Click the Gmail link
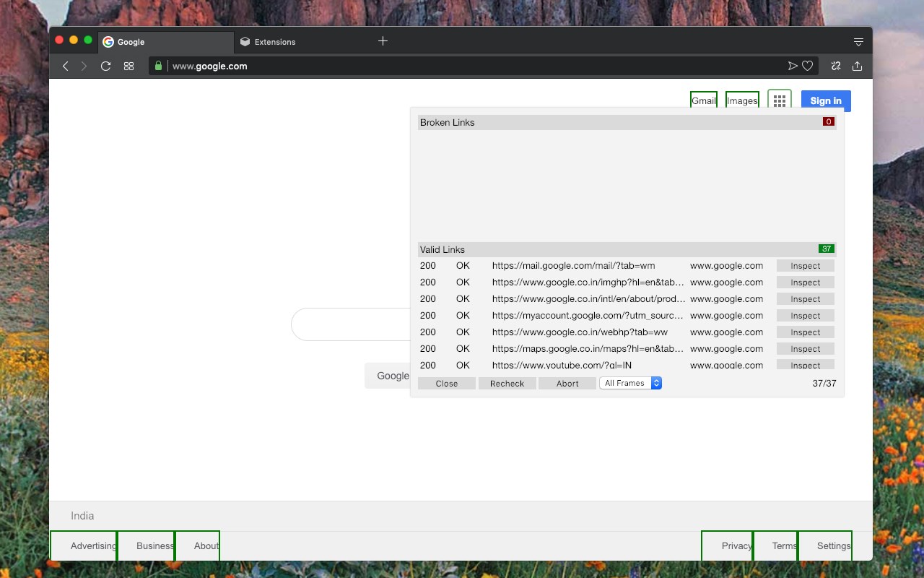Image resolution: width=924 pixels, height=578 pixels. pyautogui.click(x=704, y=100)
